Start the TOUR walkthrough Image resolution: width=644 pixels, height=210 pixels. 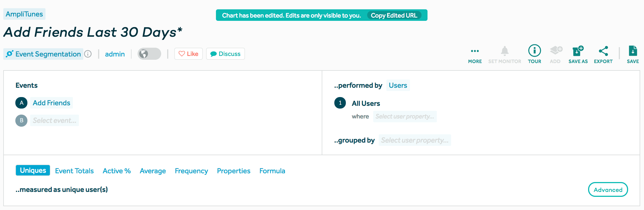534,54
